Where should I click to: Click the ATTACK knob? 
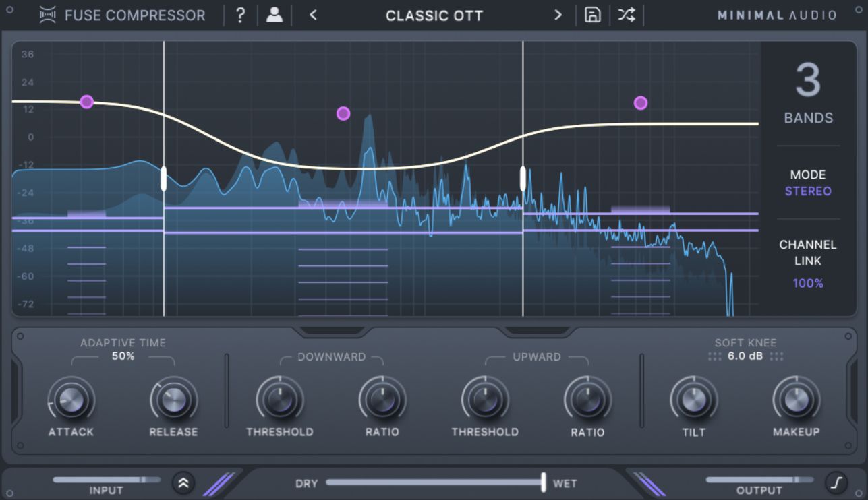(71, 400)
